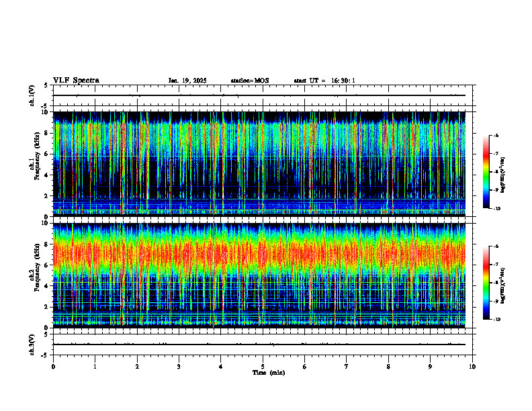Click the "VLF Spectra" plot title

coord(76,81)
